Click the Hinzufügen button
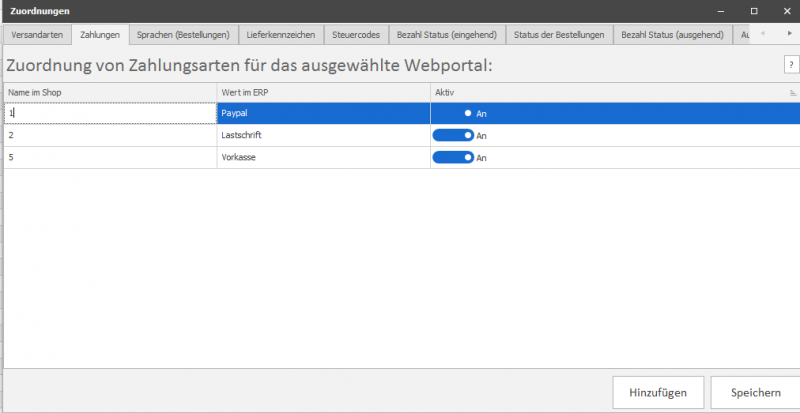 point(657,393)
